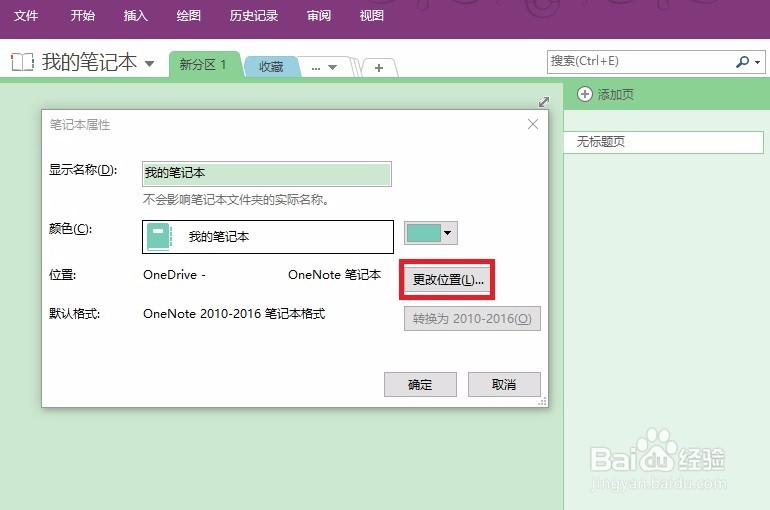Viewport: 770px width, 510px height.
Task: Open the notebook color picker dropdown
Action: click(431, 233)
